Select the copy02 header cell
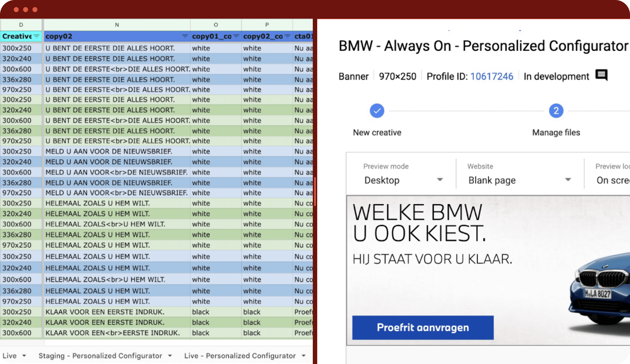The width and height of the screenshot is (630, 364). (x=117, y=36)
